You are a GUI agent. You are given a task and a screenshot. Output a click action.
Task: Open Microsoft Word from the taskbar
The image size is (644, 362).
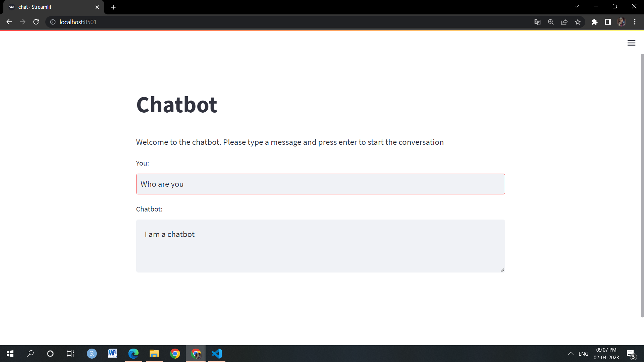click(112, 354)
